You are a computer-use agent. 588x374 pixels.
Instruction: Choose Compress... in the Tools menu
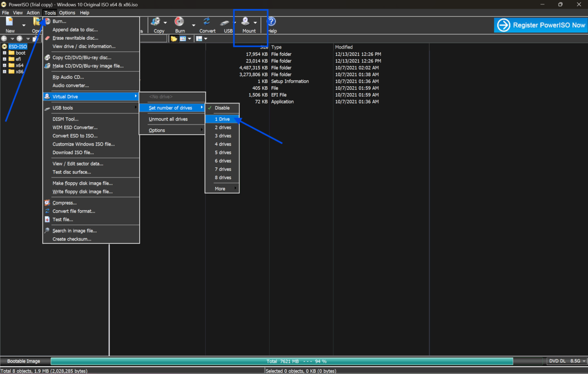[91, 202]
